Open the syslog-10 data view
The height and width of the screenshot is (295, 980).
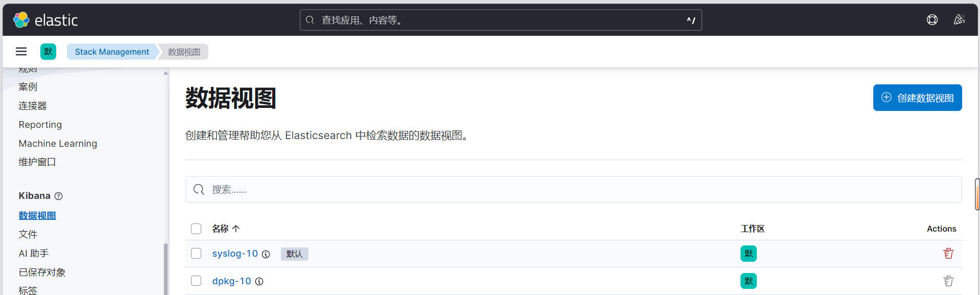235,254
